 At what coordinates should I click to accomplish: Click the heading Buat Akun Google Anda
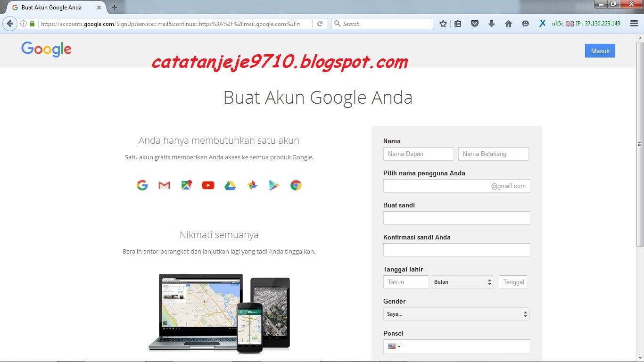click(318, 98)
